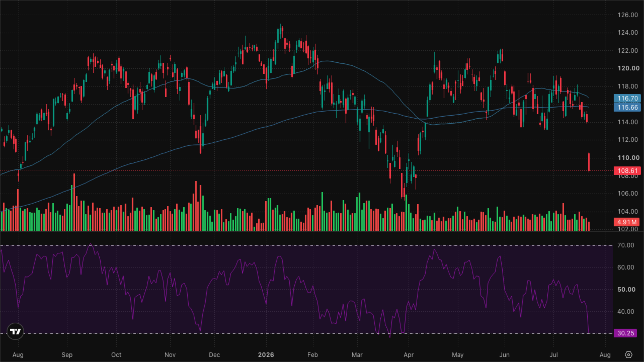Click the 30.25 RSI value label
Screen dimensions: 644x362
click(626, 333)
